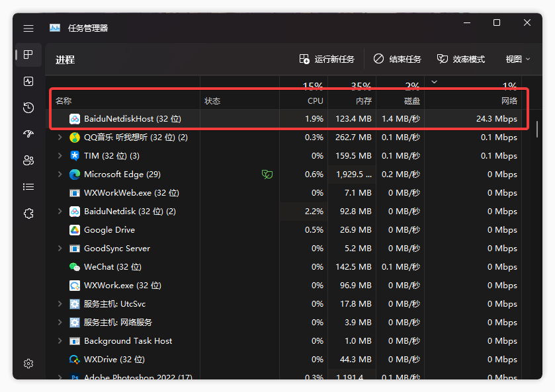This screenshot has width=555, height=392.
Task: Select the BaiduNetdiskHost (32 位) row name
Action: (132, 119)
